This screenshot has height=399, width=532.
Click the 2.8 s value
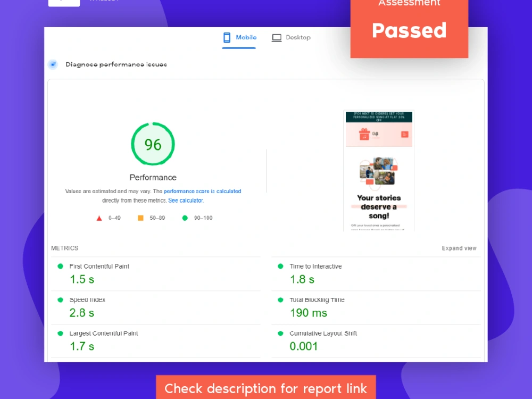point(82,313)
